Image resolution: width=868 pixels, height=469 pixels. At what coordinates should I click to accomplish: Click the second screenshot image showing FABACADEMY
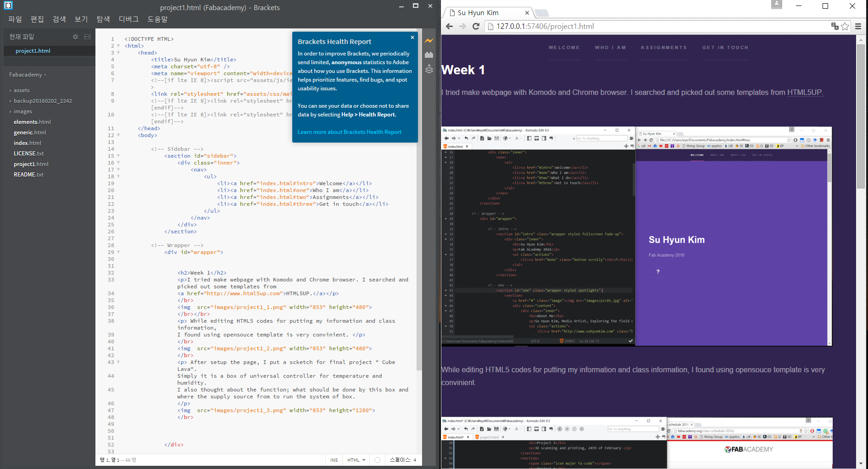coord(637,443)
